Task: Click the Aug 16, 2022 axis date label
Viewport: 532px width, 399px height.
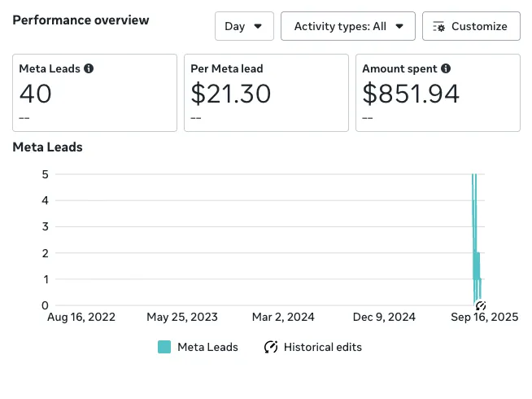Action: coord(81,317)
